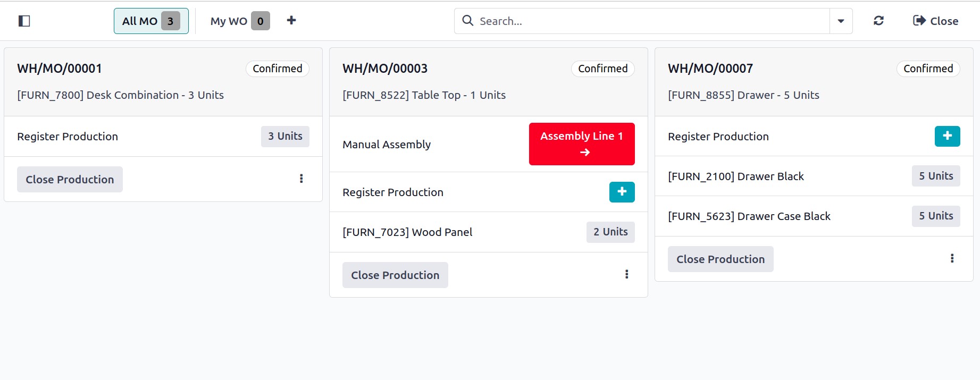This screenshot has width=980, height=380.
Task: Toggle the sidebar panel icon
Action: coord(24,21)
